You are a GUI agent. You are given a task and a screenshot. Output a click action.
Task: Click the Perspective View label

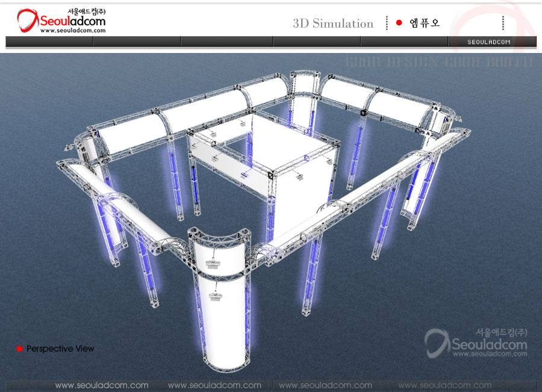pos(60,349)
